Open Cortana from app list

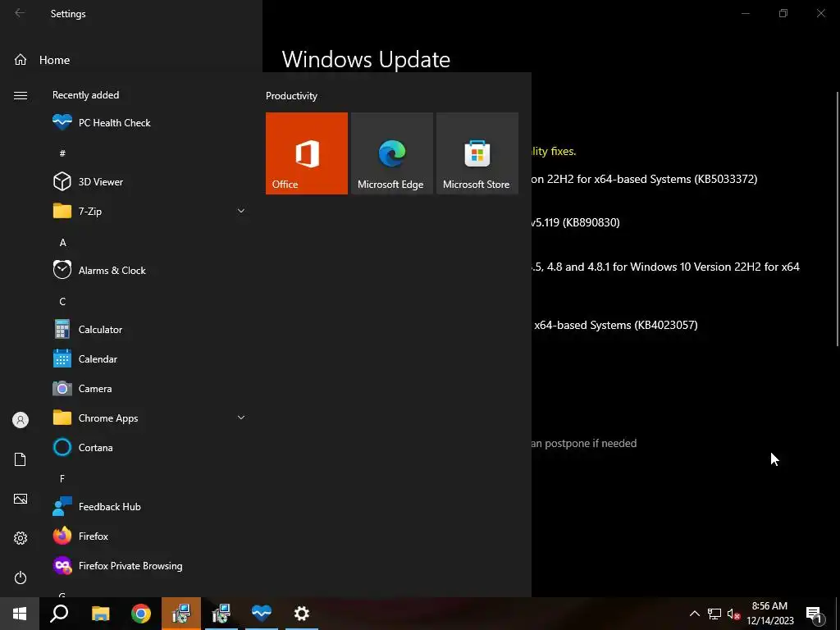point(149,447)
